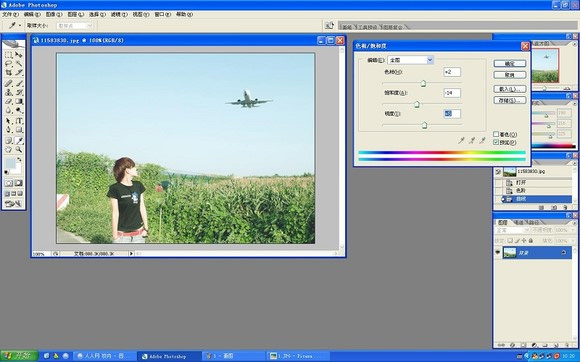
Task: Select the Magic Wand tool
Action: coord(18,64)
